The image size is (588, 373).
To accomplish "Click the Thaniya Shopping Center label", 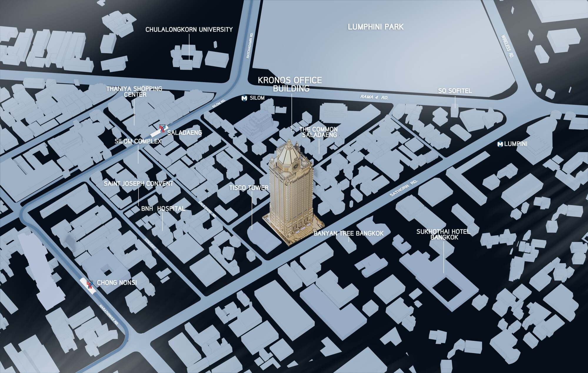I will (x=134, y=91).
